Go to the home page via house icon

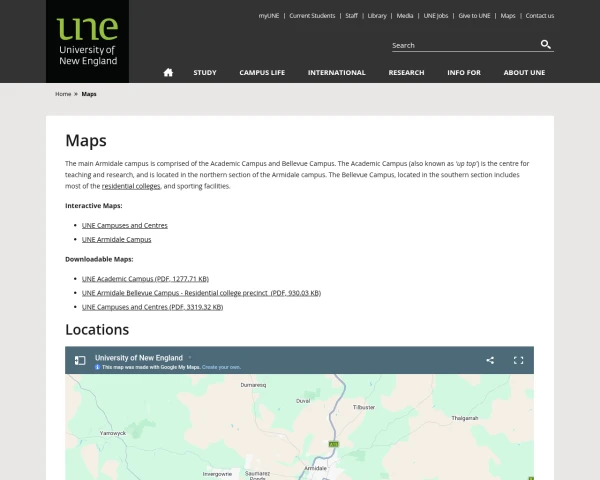168,72
